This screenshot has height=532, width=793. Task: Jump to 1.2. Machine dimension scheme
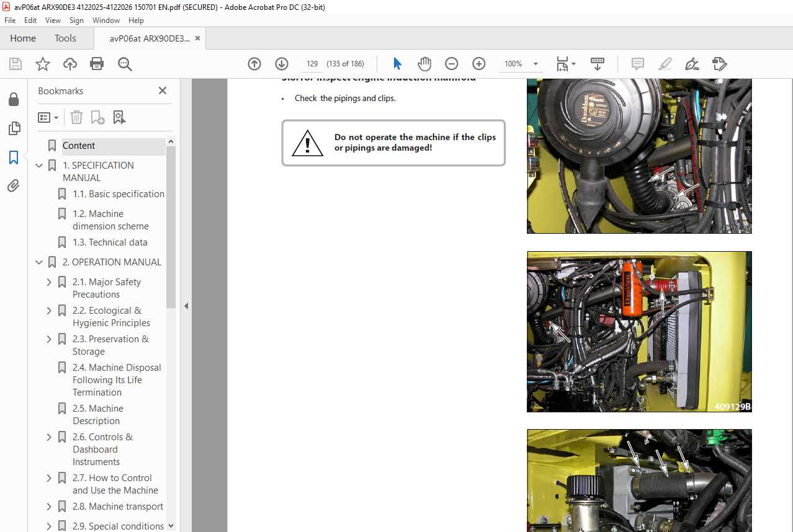[x=111, y=220]
